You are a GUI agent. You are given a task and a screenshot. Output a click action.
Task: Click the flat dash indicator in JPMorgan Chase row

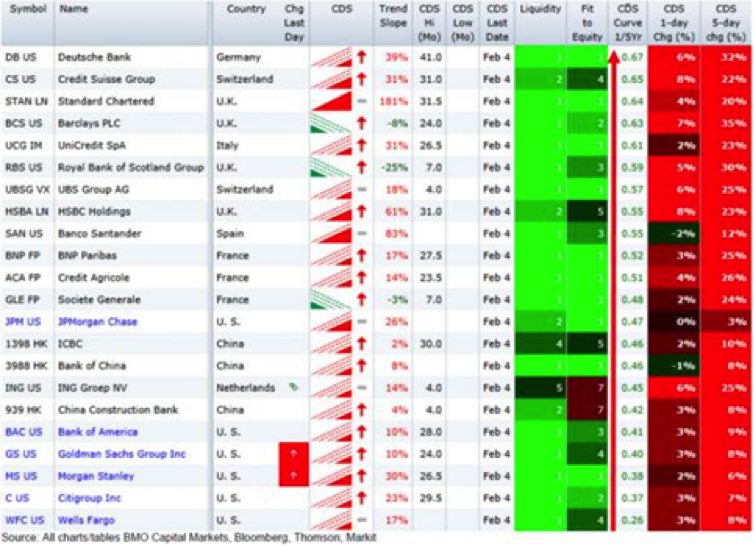pos(362,322)
